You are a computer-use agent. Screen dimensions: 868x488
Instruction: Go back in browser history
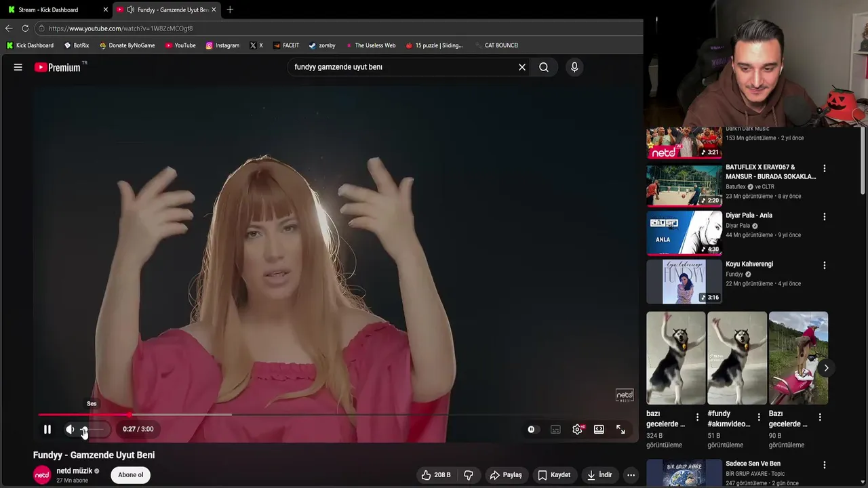coord(9,28)
